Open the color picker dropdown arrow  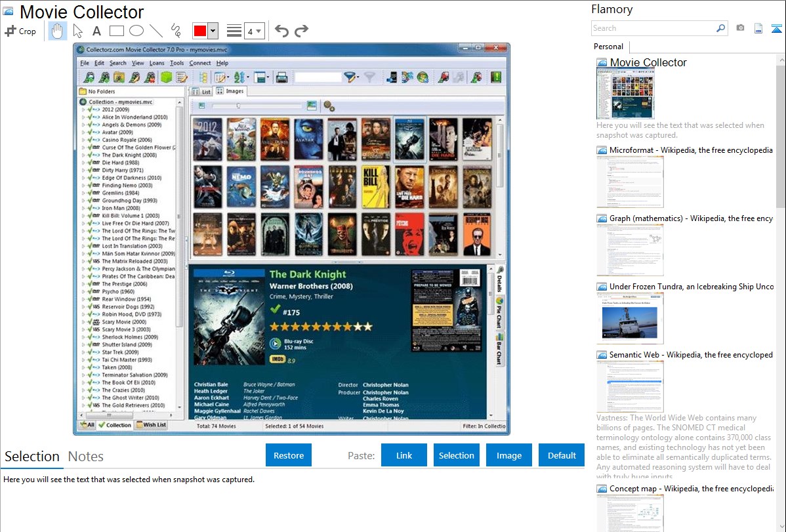click(x=213, y=31)
